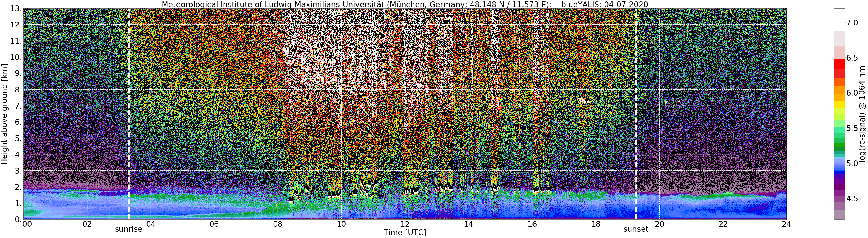This screenshot has width=868, height=238.
Task: Click the time axis tick '06'
Action: click(x=214, y=224)
